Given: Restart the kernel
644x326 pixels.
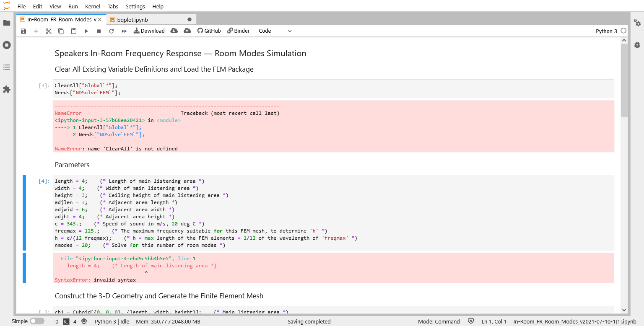Looking at the screenshot, I should point(112,31).
